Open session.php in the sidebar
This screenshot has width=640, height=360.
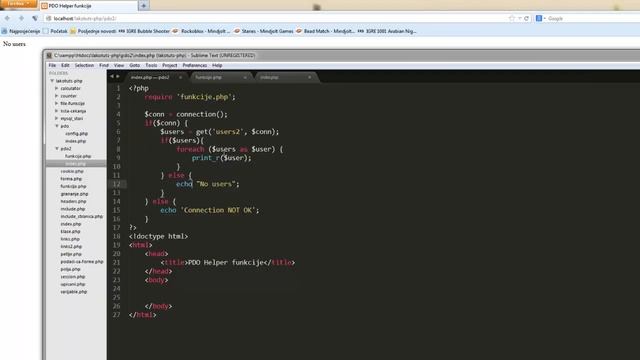73,277
